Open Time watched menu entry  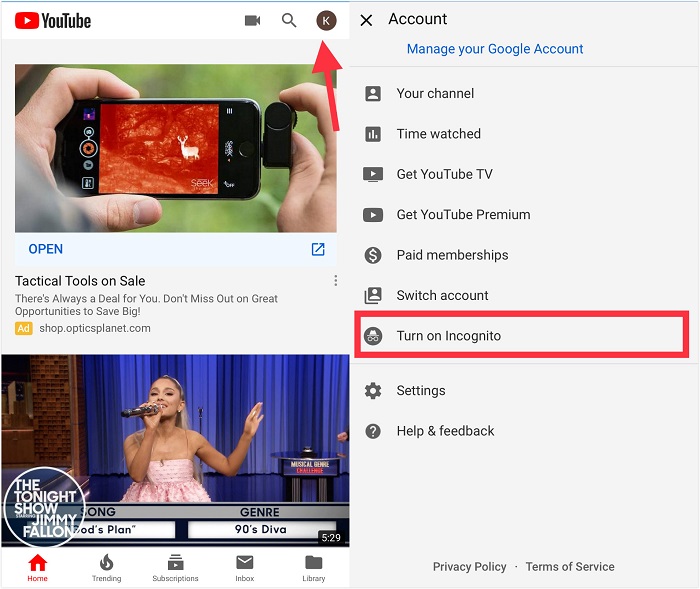[x=525, y=134]
